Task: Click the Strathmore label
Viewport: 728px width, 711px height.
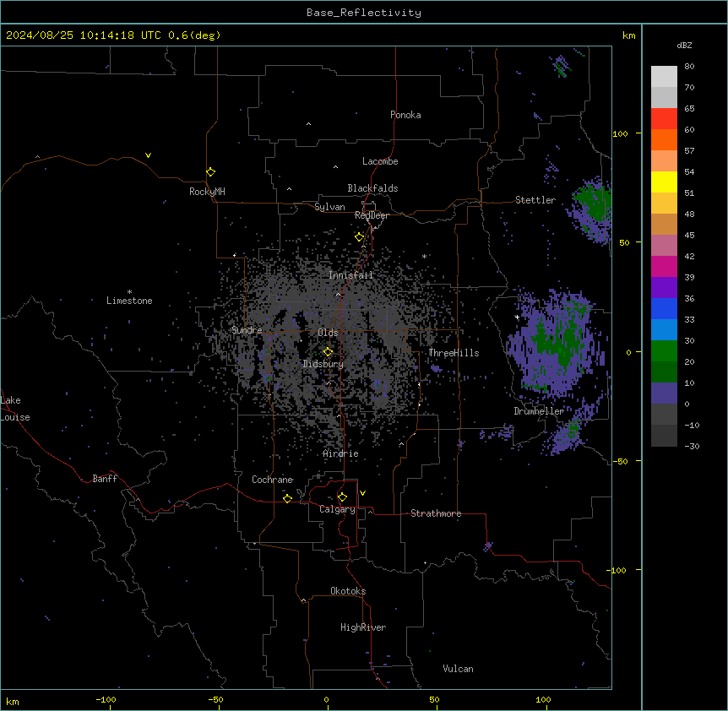Action: point(436,513)
